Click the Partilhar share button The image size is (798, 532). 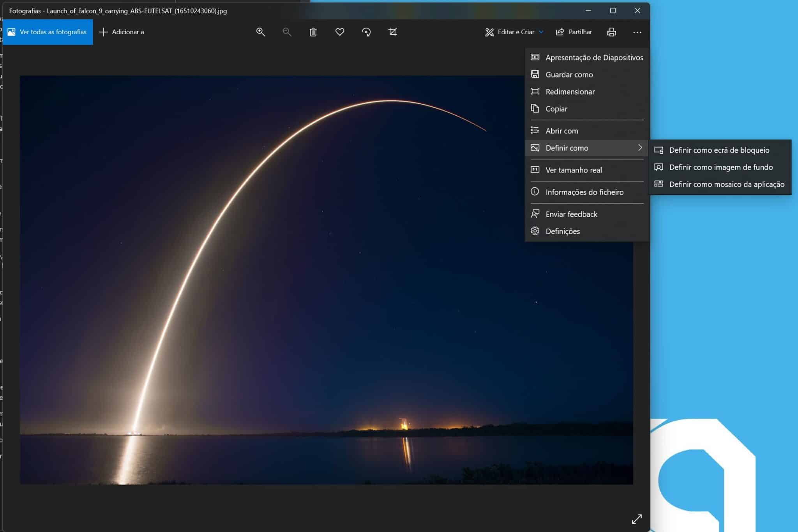pos(574,32)
